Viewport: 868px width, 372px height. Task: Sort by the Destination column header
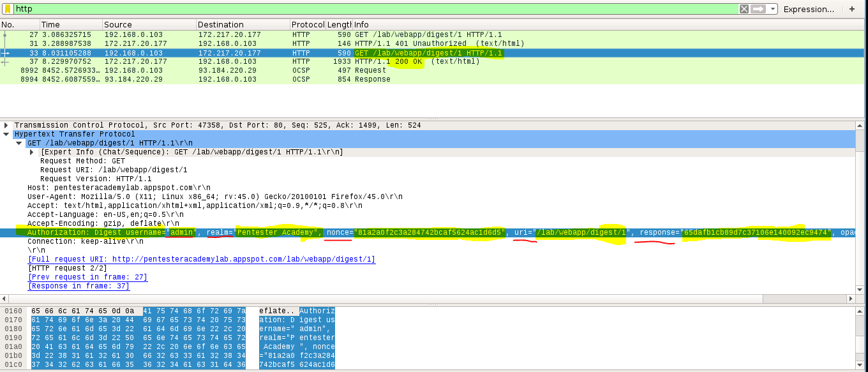coord(243,24)
